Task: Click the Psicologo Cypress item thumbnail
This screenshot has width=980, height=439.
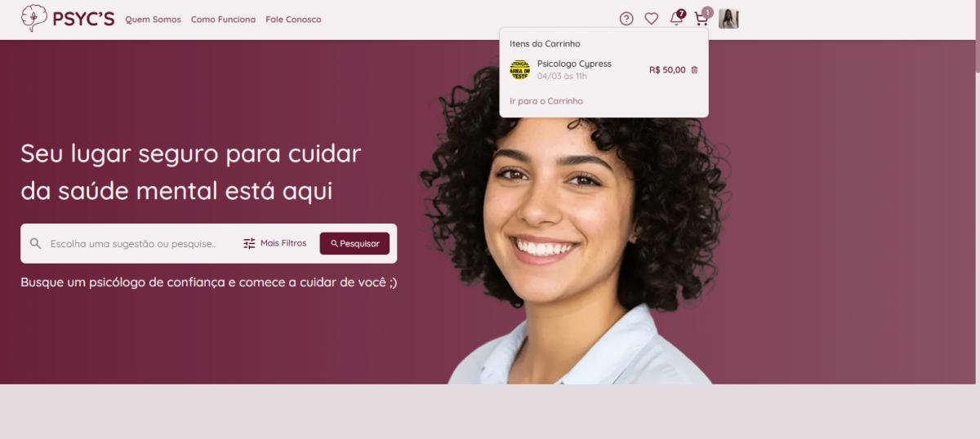Action: point(520,70)
